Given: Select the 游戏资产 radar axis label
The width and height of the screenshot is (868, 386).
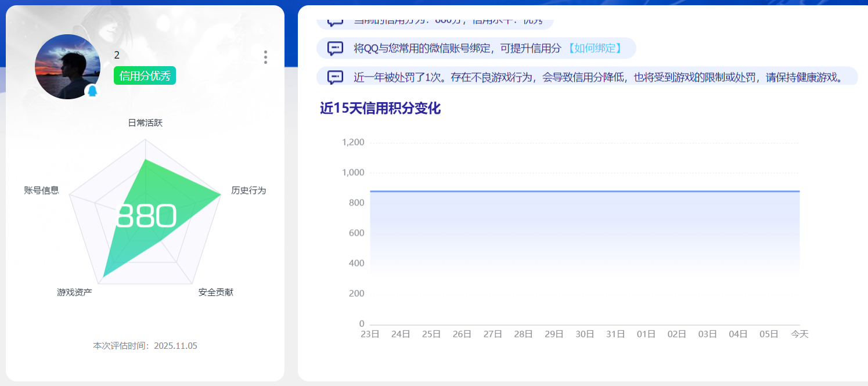Looking at the screenshot, I should [x=74, y=293].
